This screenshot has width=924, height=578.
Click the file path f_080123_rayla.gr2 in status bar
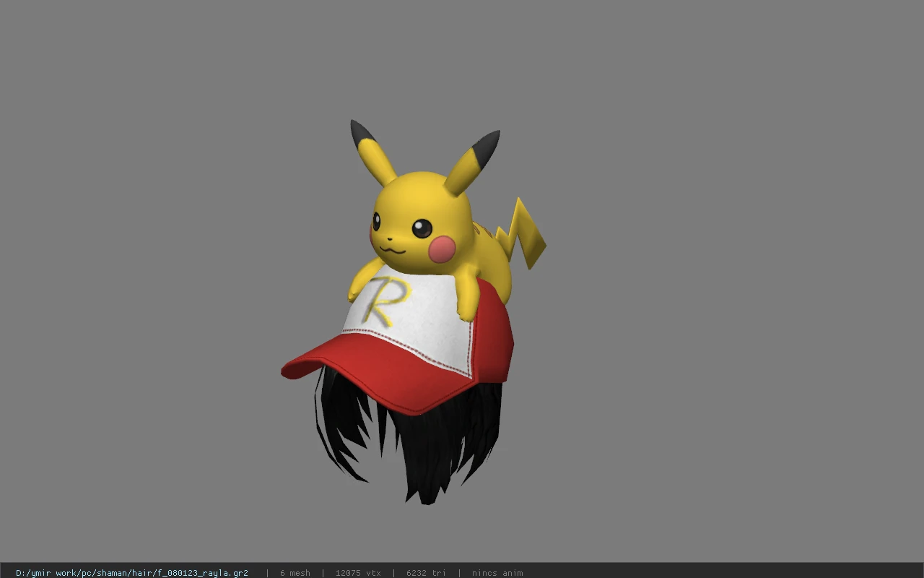132,573
